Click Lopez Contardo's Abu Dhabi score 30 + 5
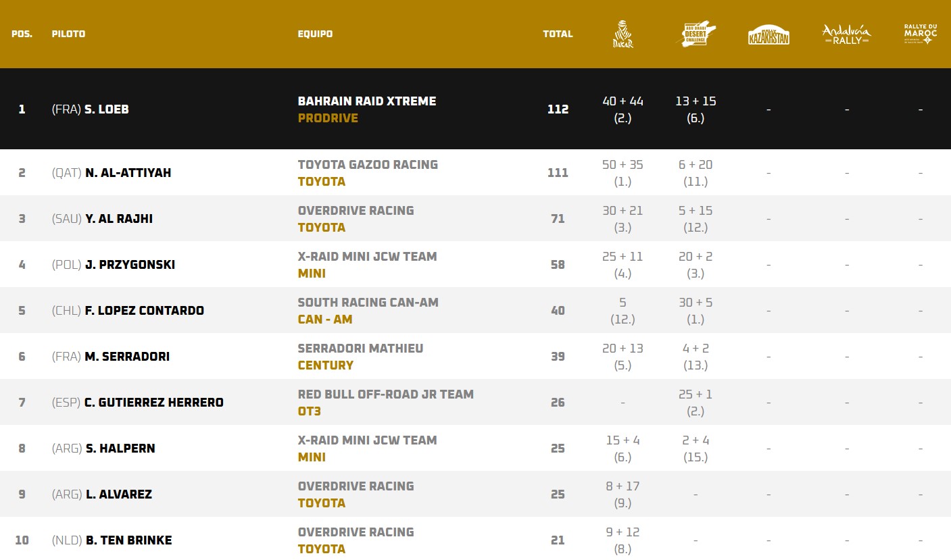This screenshot has height=560, width=951. click(x=696, y=303)
